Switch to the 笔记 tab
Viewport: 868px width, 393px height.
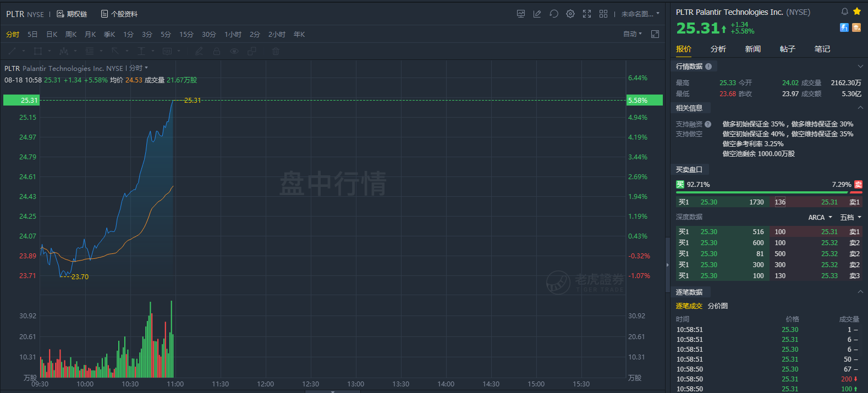pos(822,49)
